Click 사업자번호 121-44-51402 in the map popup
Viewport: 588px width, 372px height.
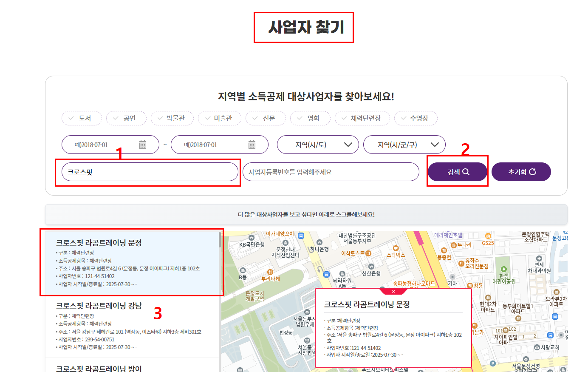tap(353, 348)
